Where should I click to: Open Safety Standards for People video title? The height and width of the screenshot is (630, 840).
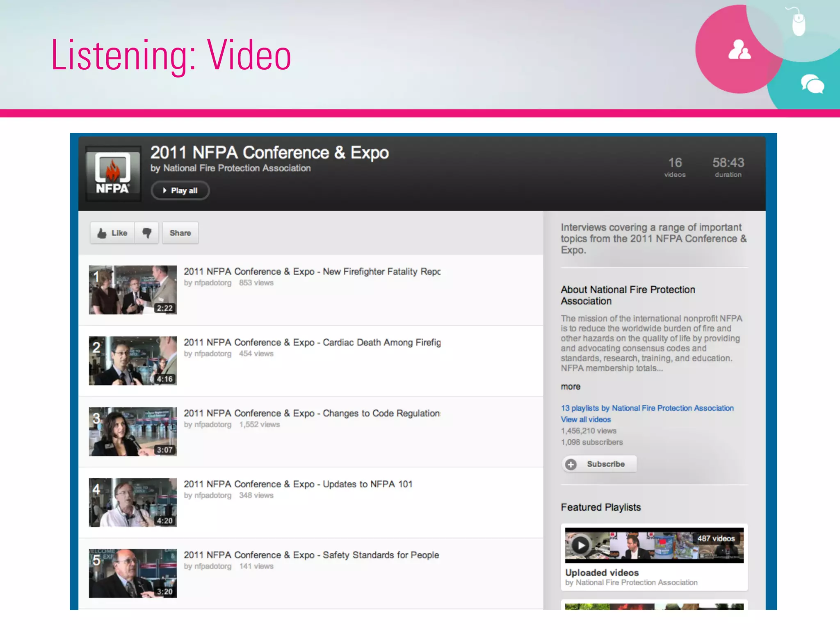click(x=311, y=555)
